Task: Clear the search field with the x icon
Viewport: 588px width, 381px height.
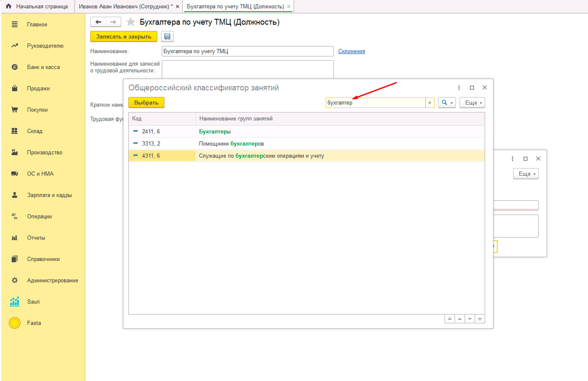Action: [429, 102]
